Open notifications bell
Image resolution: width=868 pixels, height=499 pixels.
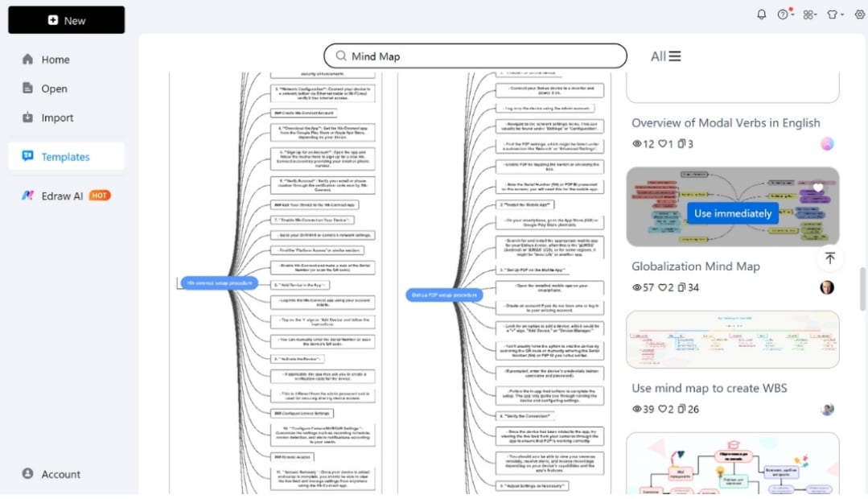pos(762,14)
